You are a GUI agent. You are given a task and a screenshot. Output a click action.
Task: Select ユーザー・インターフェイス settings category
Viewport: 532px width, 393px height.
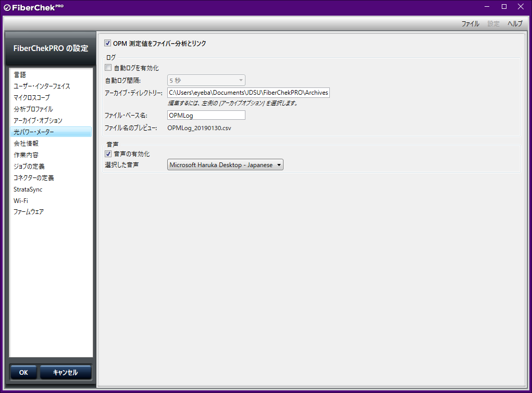click(51, 86)
